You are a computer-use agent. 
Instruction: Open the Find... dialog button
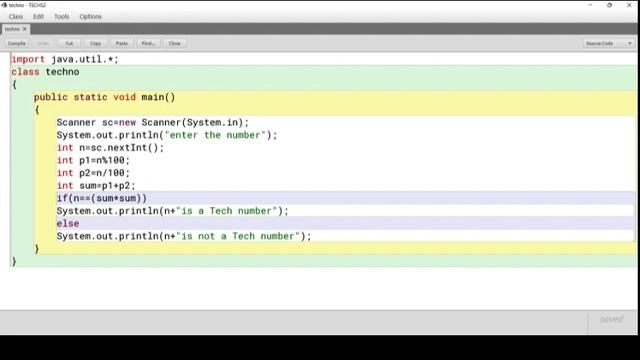148,43
